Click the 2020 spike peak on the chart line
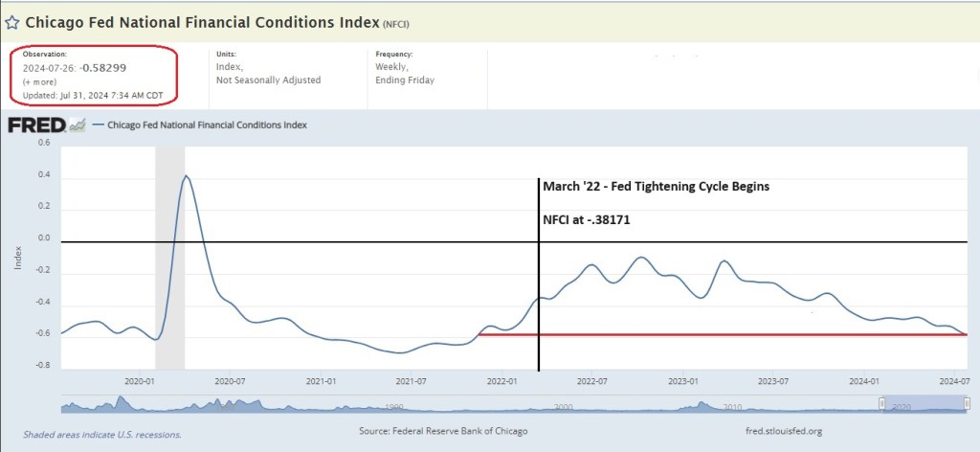Viewport: 980px width, 452px height. 187,176
